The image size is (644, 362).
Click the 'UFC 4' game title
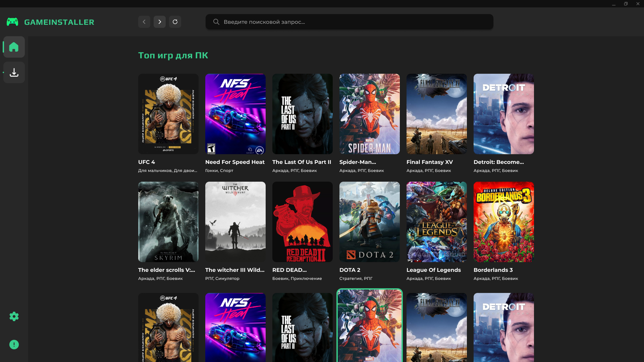click(147, 162)
